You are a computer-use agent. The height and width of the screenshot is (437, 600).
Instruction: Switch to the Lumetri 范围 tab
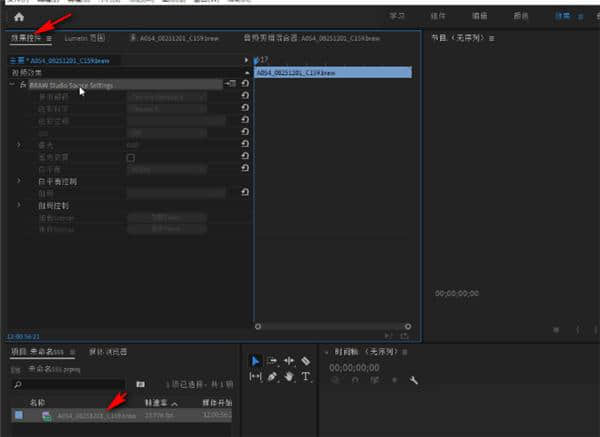84,38
